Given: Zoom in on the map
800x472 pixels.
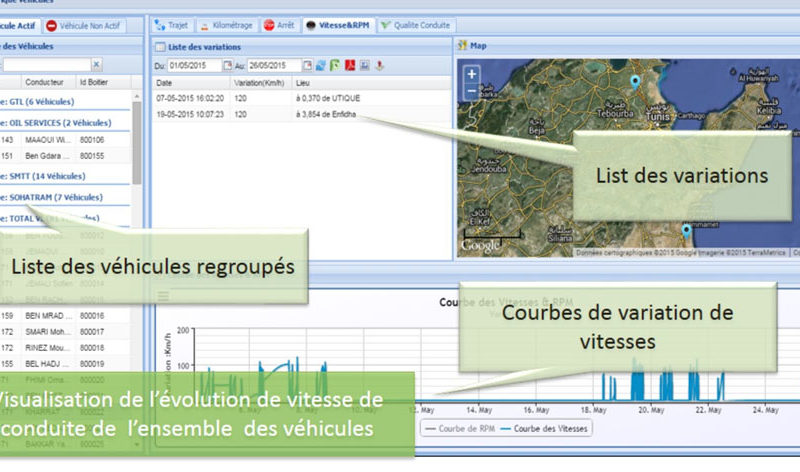Looking at the screenshot, I should 471,73.
